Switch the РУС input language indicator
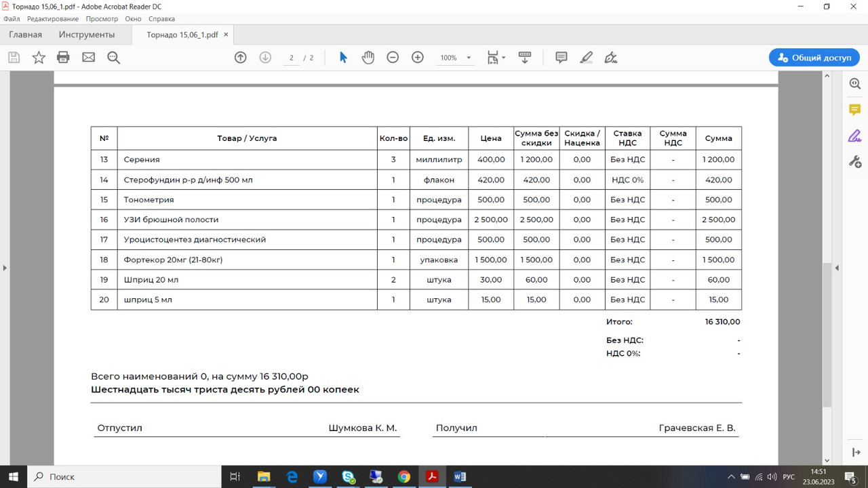Screen dimensions: 868x488 (789, 477)
